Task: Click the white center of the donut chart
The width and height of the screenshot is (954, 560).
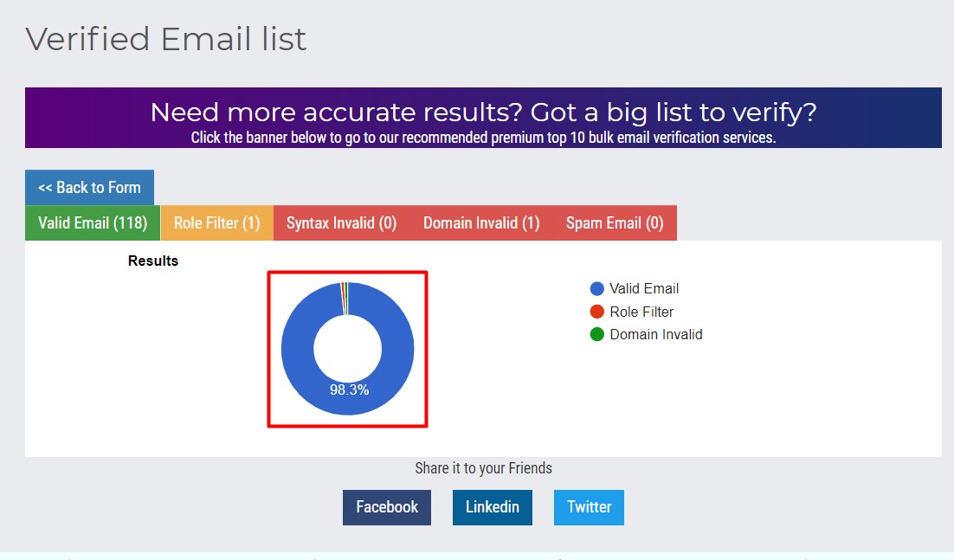Action: tap(347, 349)
